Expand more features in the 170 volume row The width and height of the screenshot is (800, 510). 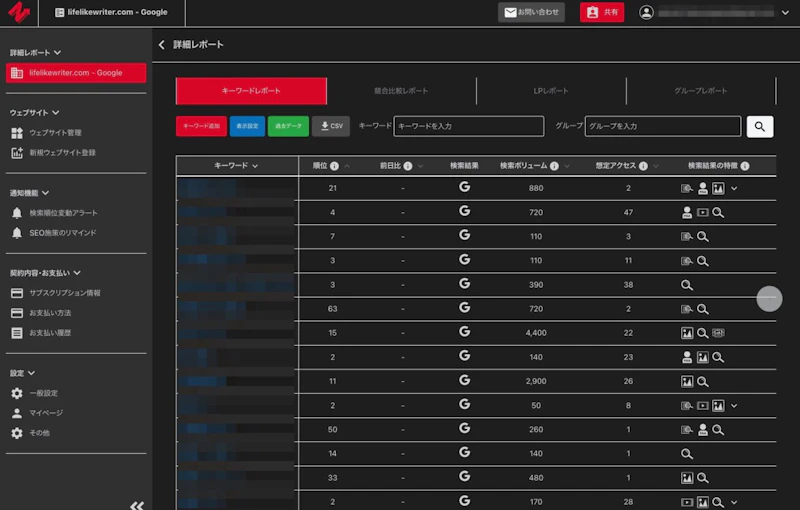[x=734, y=502]
